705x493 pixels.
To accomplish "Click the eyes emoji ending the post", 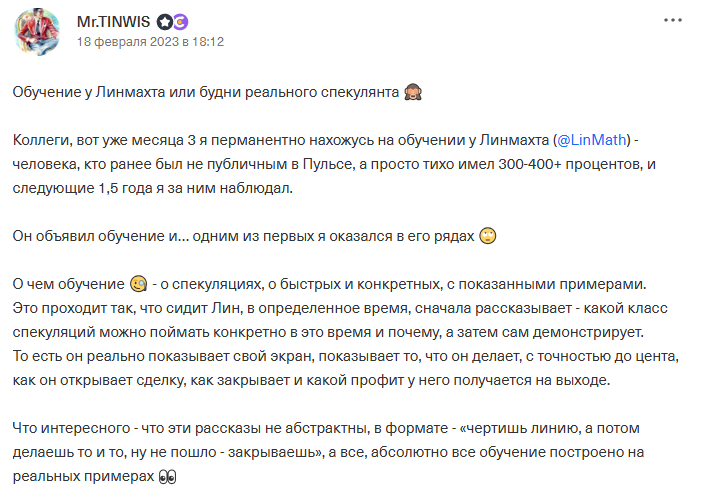I will [168, 476].
